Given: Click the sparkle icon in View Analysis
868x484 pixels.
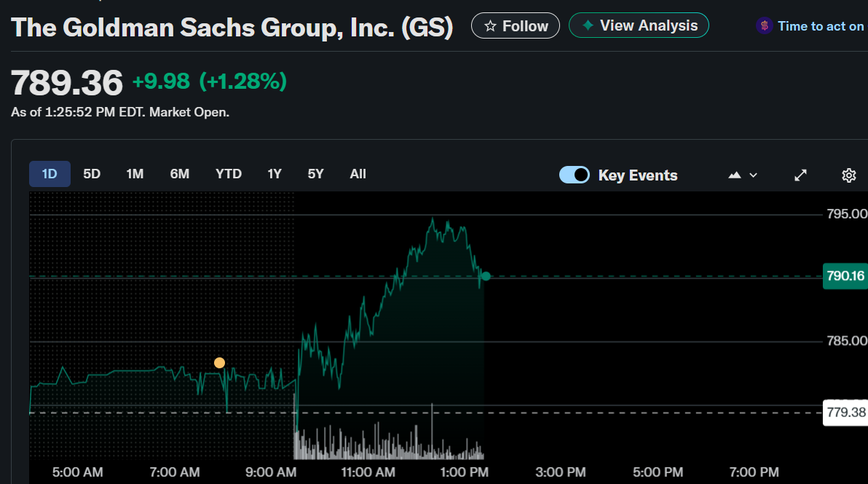Looking at the screenshot, I should coord(587,25).
